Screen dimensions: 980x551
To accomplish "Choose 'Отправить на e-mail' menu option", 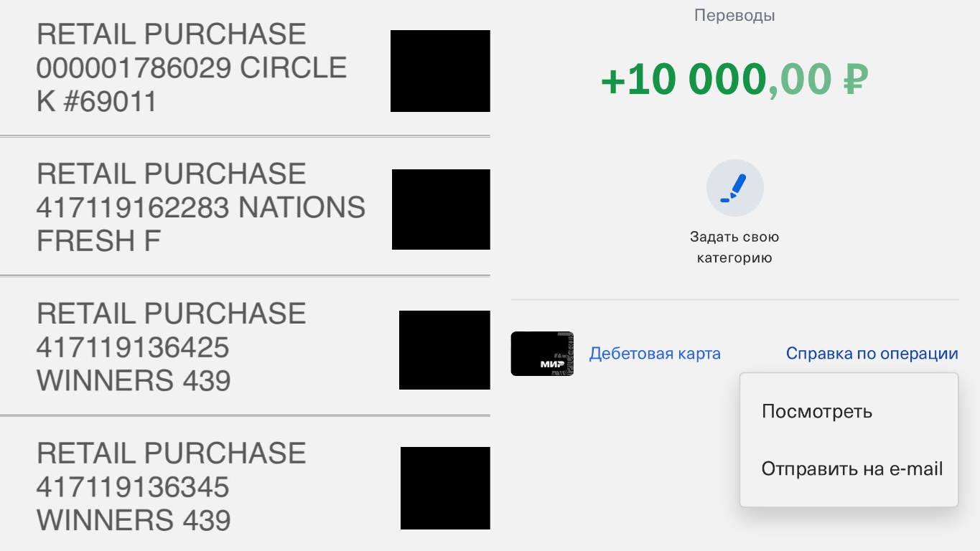I will 851,469.
